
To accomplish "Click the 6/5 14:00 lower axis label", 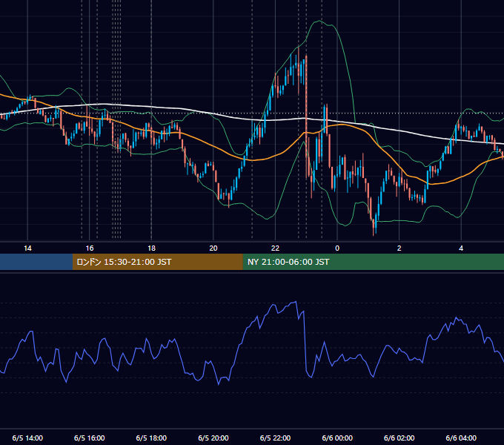I will (x=27, y=438).
